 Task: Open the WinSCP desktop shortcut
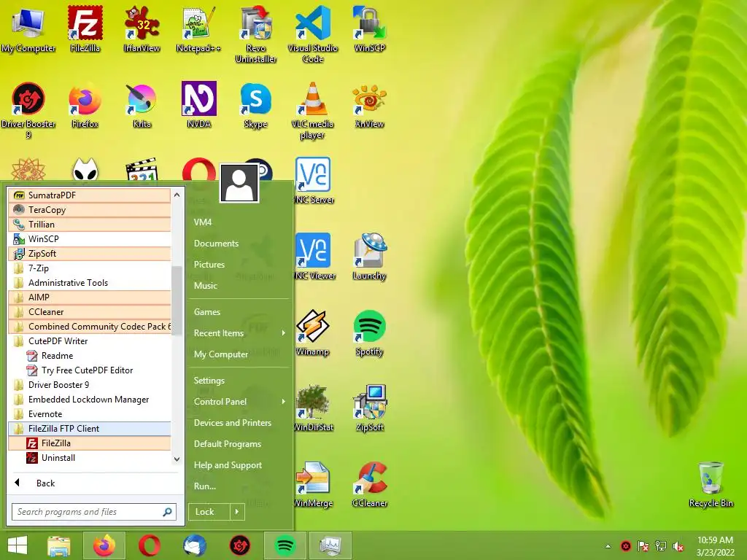point(370,29)
